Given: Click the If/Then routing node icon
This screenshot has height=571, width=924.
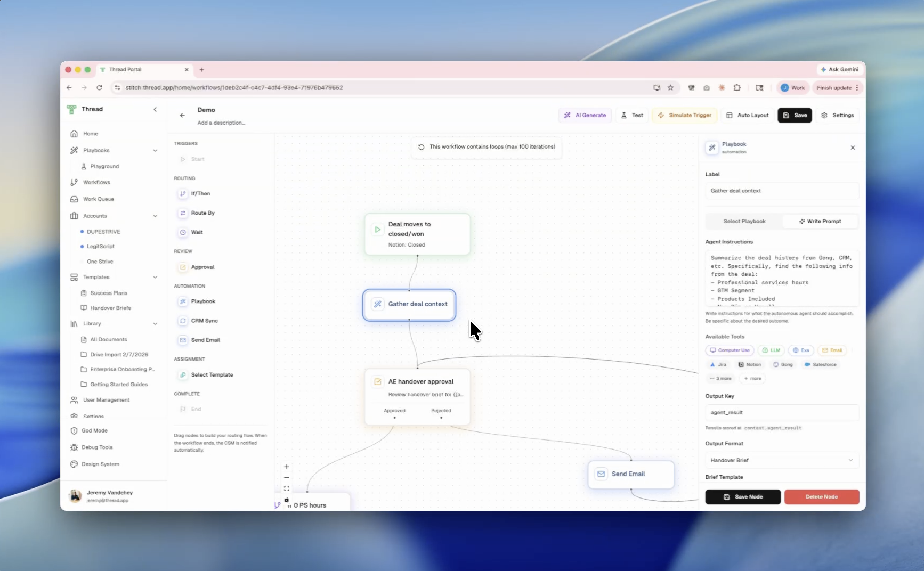Looking at the screenshot, I should (x=183, y=194).
